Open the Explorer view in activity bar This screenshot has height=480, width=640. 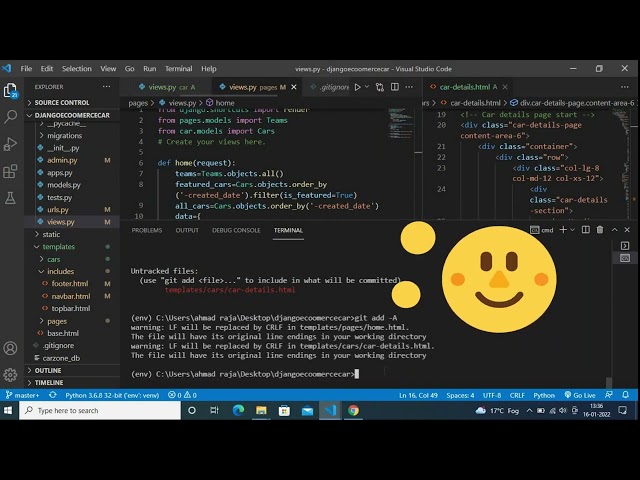click(10, 90)
